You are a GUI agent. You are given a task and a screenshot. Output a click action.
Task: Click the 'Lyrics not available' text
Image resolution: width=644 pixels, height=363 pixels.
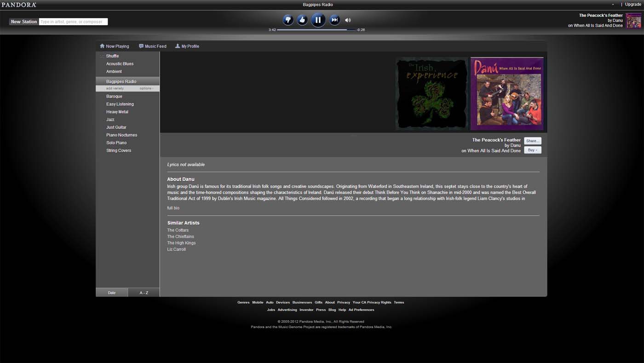186,165
